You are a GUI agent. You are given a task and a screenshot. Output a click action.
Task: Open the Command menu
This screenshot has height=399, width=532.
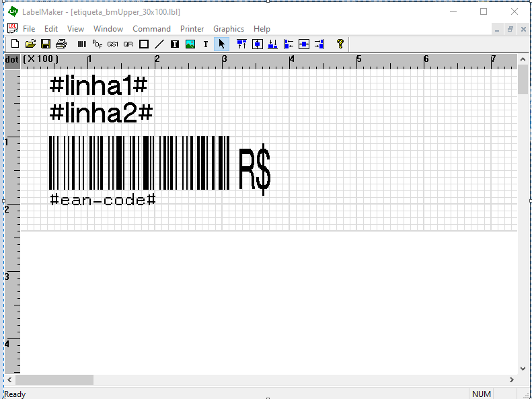[x=151, y=29]
